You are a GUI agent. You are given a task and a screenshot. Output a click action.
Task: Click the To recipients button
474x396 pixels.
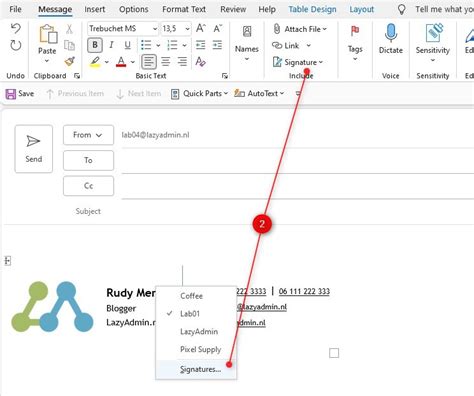pyautogui.click(x=88, y=160)
